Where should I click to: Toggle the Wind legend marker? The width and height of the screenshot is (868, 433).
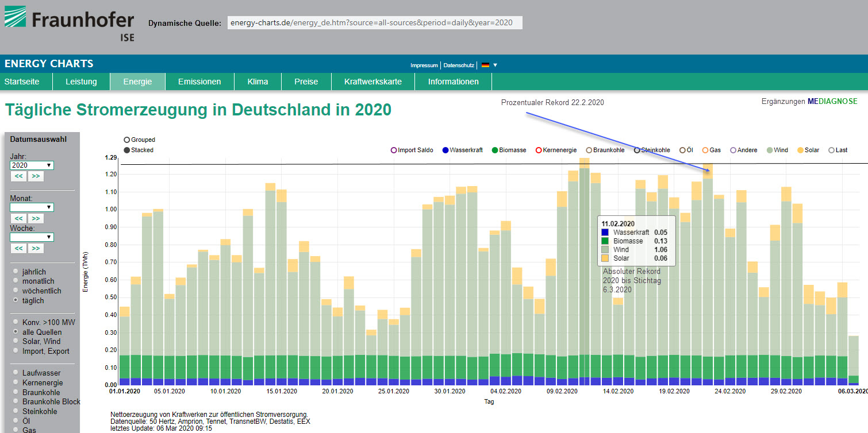click(770, 150)
